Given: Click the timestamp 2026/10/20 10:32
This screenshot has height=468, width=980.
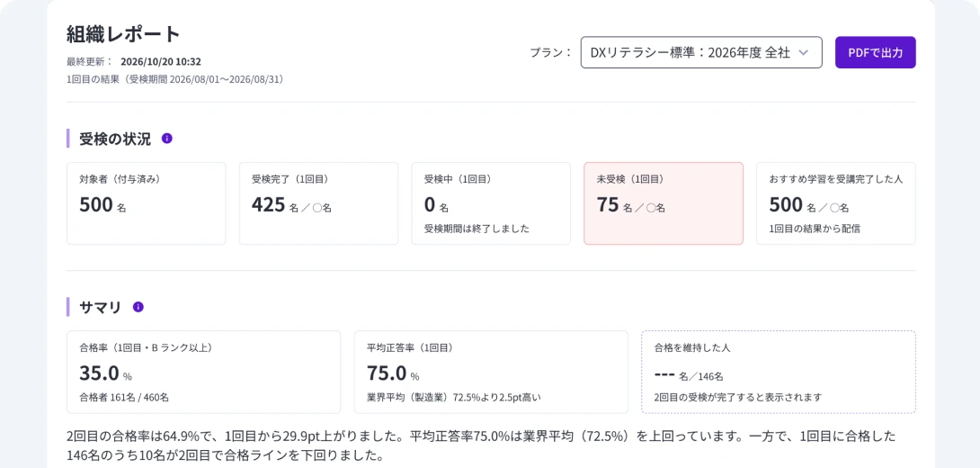Looking at the screenshot, I should coord(161,62).
